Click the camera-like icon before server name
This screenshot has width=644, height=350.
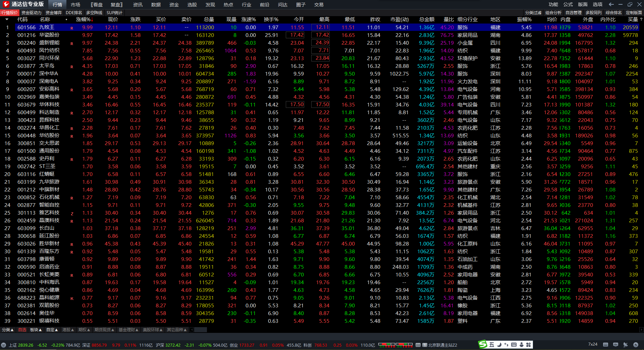tap(418, 345)
